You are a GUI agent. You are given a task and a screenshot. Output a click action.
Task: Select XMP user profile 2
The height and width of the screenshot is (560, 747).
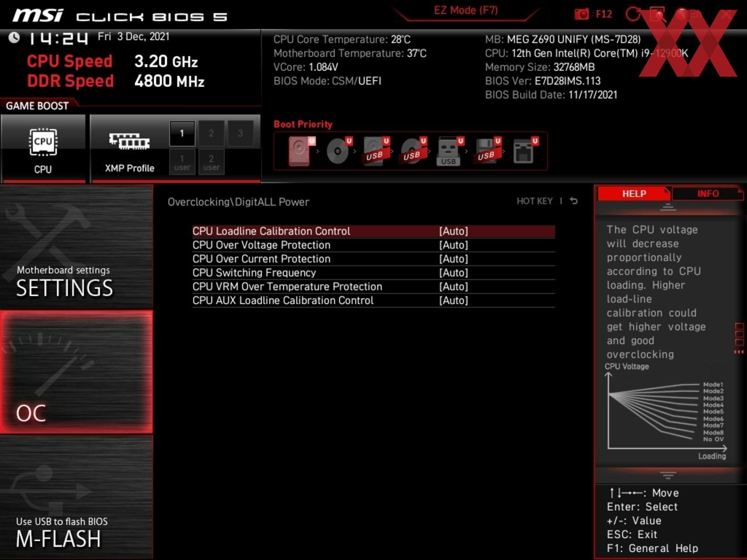click(211, 162)
